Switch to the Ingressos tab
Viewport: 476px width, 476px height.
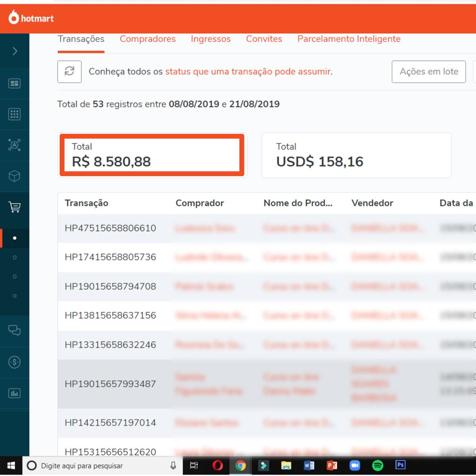[x=211, y=39]
